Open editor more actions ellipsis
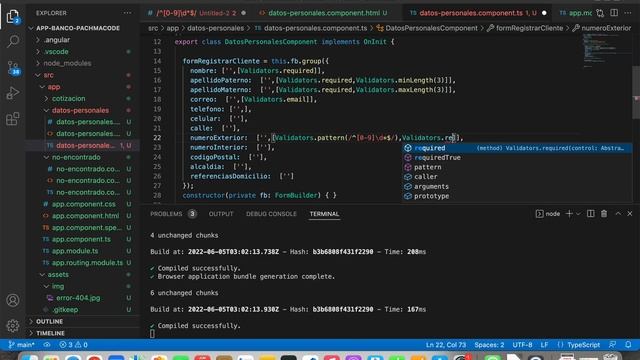 pyautogui.click(x=628, y=13)
